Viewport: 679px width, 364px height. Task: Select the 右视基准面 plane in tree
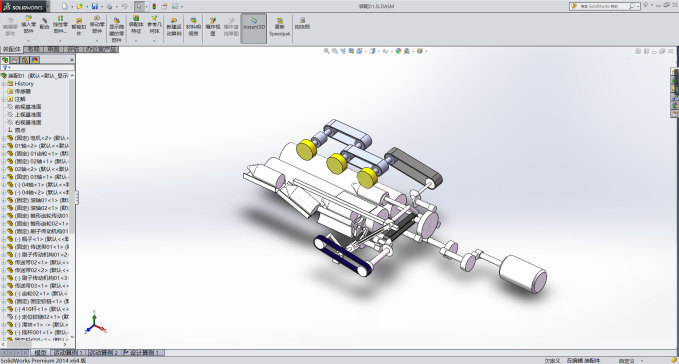tap(28, 122)
